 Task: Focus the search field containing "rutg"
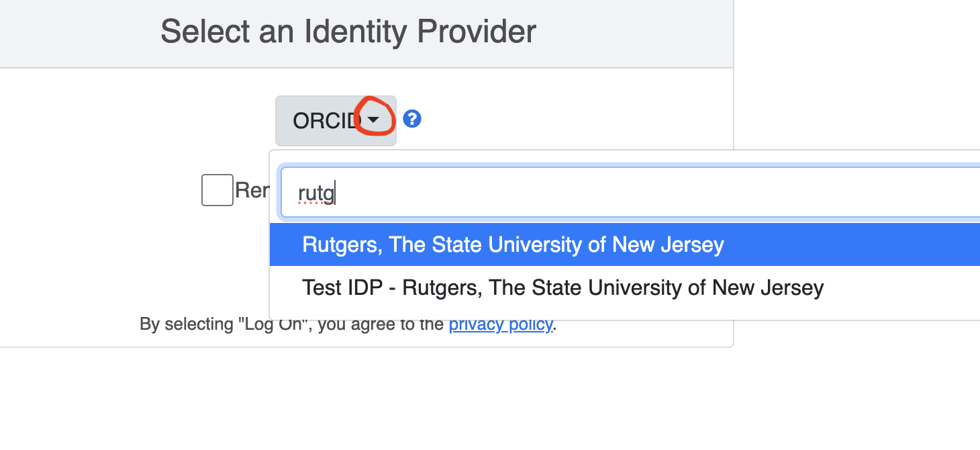click(x=630, y=193)
